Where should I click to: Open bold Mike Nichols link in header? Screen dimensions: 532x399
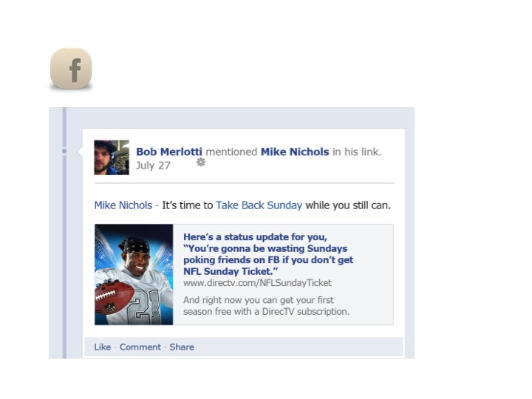295,151
